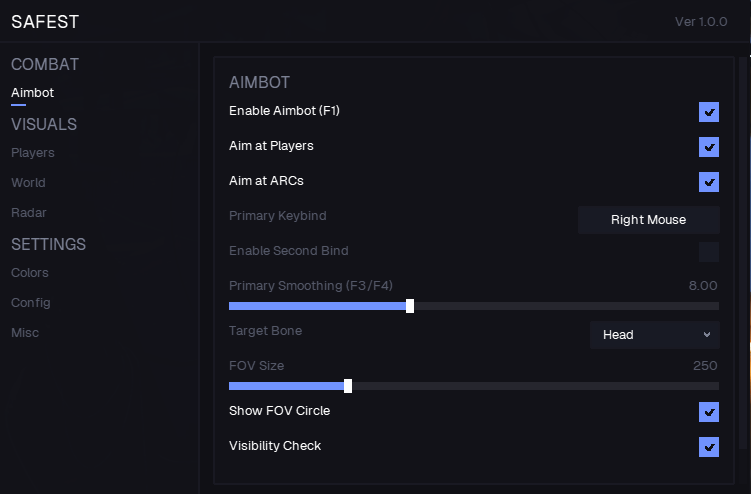Open the Config settings page
The width and height of the screenshot is (751, 494).
[31, 303]
